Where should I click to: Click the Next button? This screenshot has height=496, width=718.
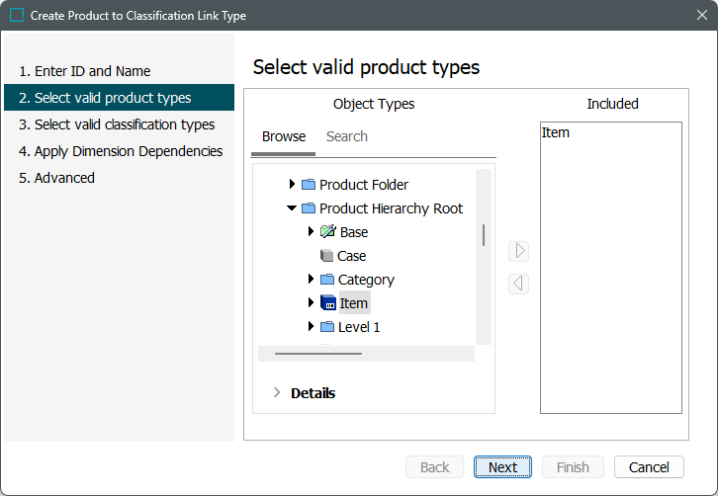tap(503, 467)
